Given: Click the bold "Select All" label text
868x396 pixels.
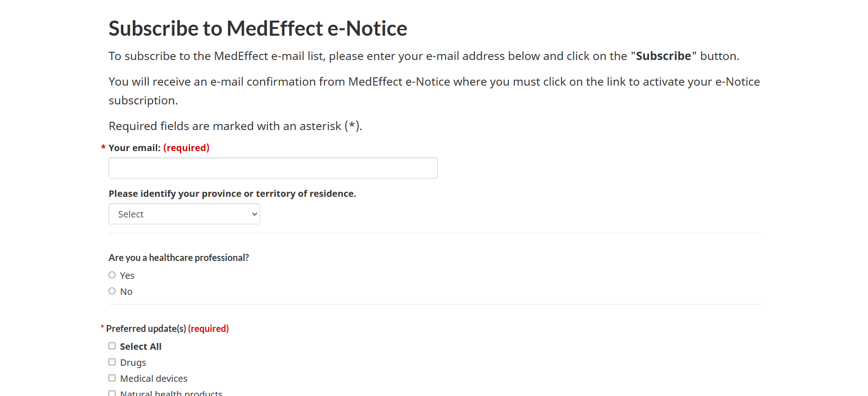Looking at the screenshot, I should [141, 347].
